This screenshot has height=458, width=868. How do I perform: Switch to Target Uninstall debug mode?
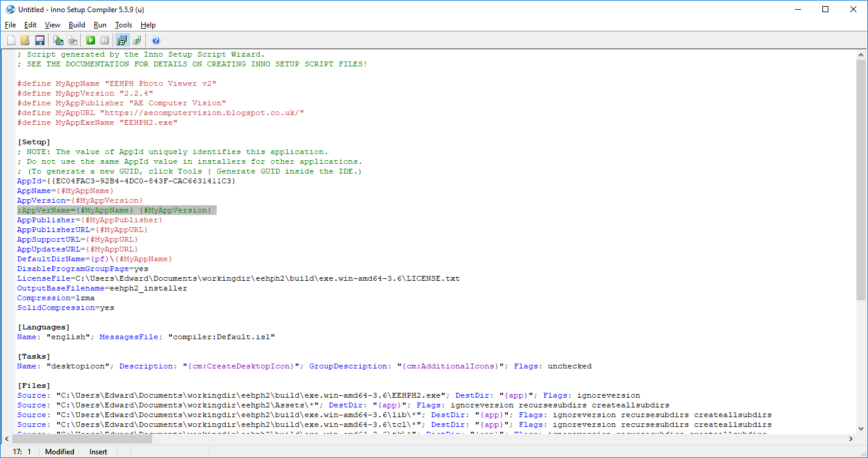point(136,40)
